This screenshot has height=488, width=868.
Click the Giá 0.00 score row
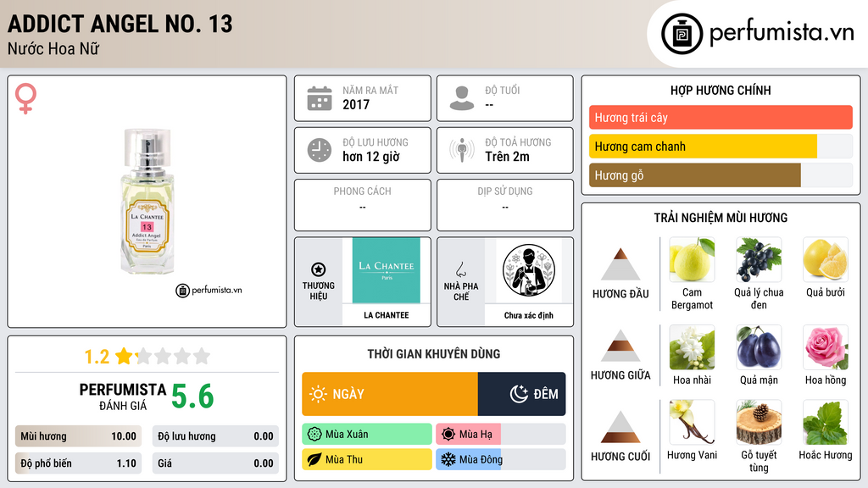[215, 463]
